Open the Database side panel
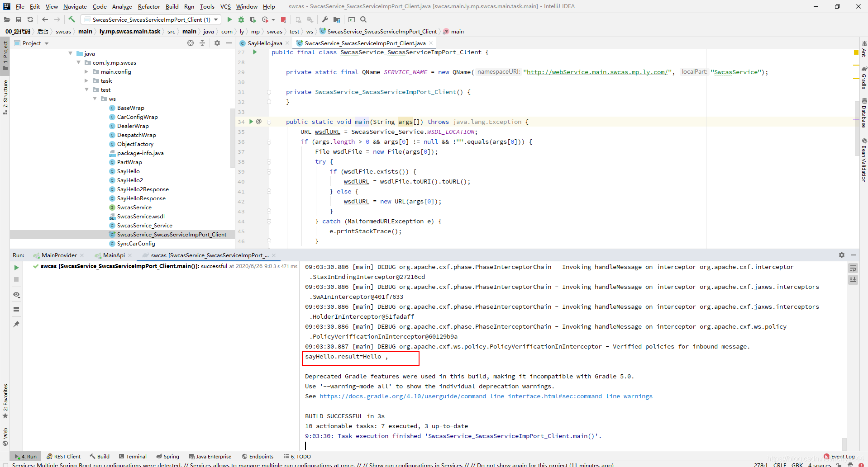Screen dimensions: 868x467 click(864, 113)
